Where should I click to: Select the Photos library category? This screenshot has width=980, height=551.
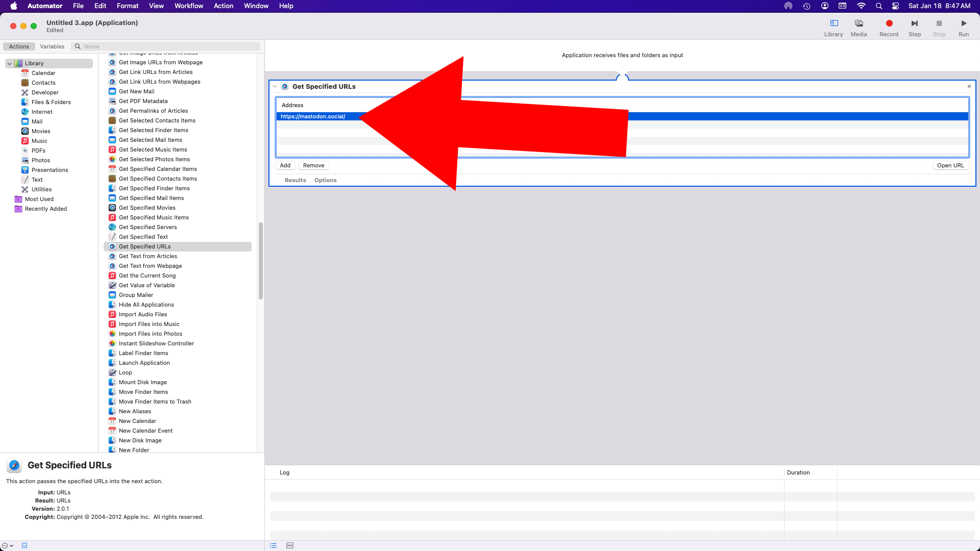41,160
